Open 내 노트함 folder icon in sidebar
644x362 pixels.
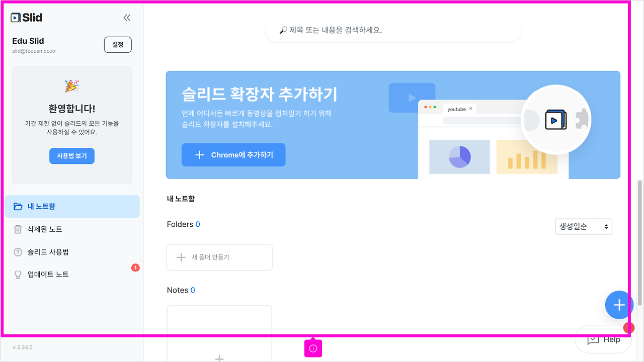point(18,206)
